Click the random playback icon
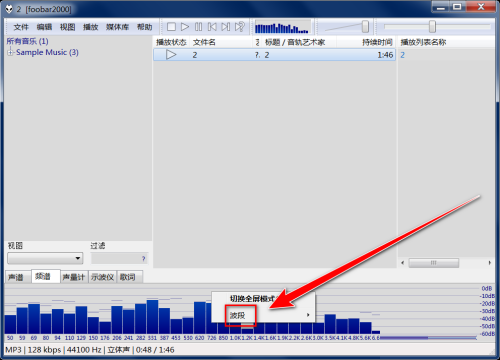This screenshot has height=360, width=500. click(240, 27)
